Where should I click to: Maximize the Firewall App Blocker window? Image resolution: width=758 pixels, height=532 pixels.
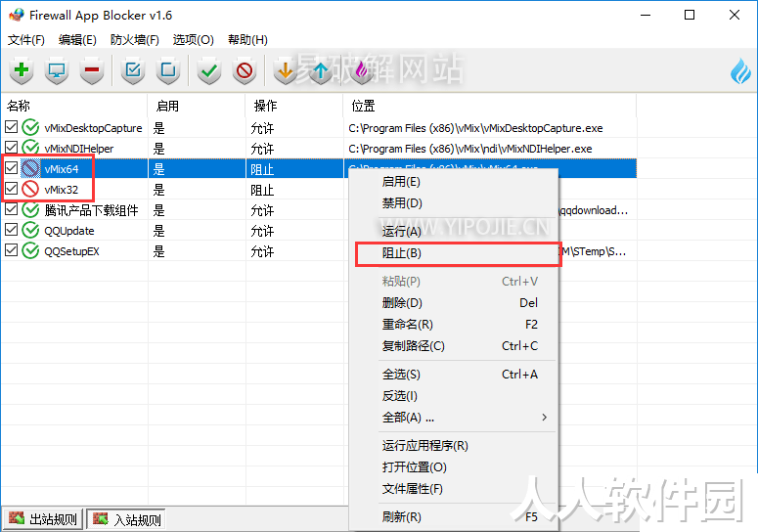[x=690, y=15]
